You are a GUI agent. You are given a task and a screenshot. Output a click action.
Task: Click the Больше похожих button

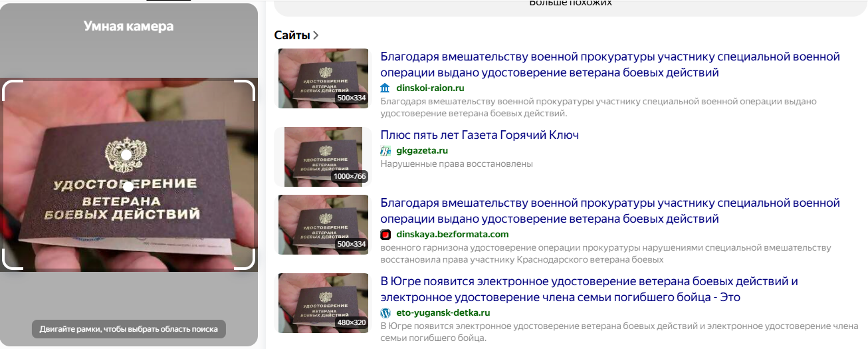(x=570, y=4)
